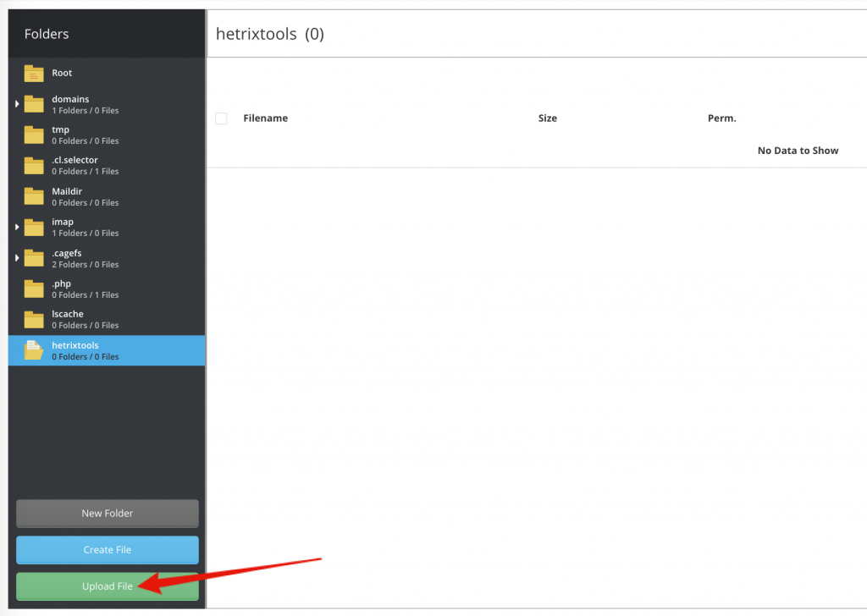Click the Root folder icon
Viewport: 867px width, 616px height.
34,74
